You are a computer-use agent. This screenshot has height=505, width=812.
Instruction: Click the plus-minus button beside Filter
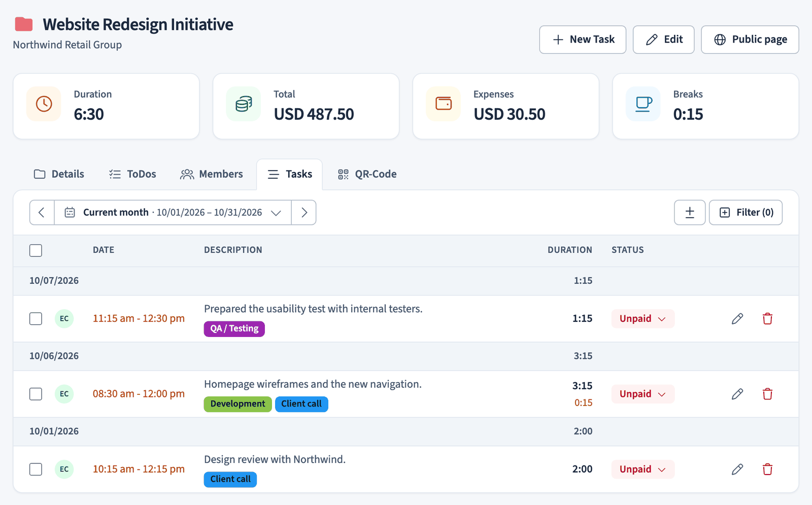(x=690, y=213)
